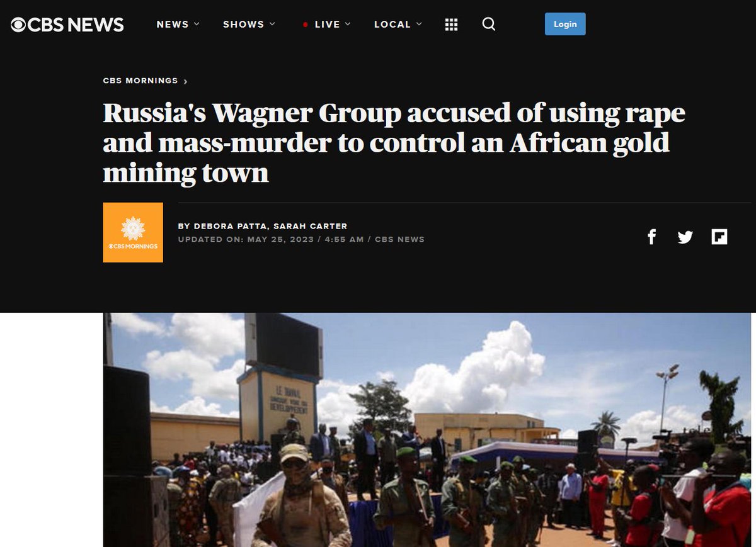Image resolution: width=756 pixels, height=547 pixels.
Task: Share article on Facebook
Action: 651,237
